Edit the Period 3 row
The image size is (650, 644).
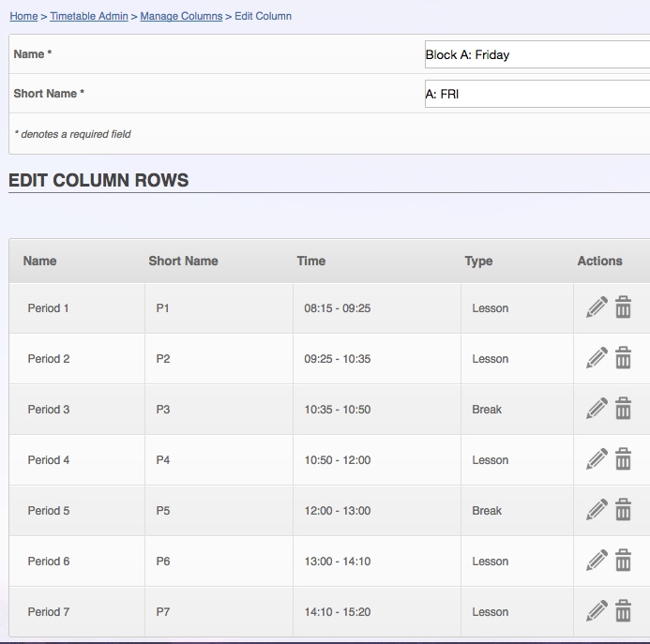pos(597,408)
